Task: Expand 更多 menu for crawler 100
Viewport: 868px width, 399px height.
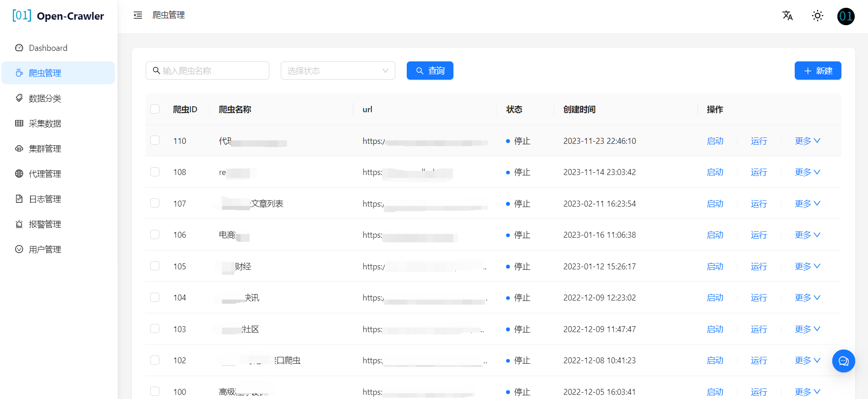Action: 808,392
